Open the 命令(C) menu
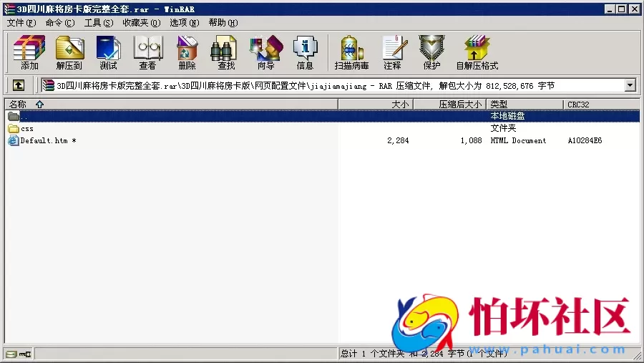The image size is (644, 363). click(x=60, y=23)
